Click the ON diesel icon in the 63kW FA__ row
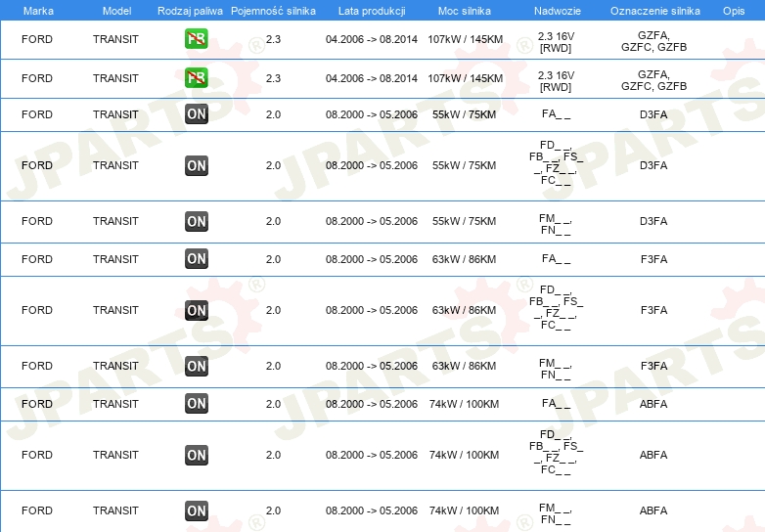Screen dimensions: 765x532 point(196,259)
